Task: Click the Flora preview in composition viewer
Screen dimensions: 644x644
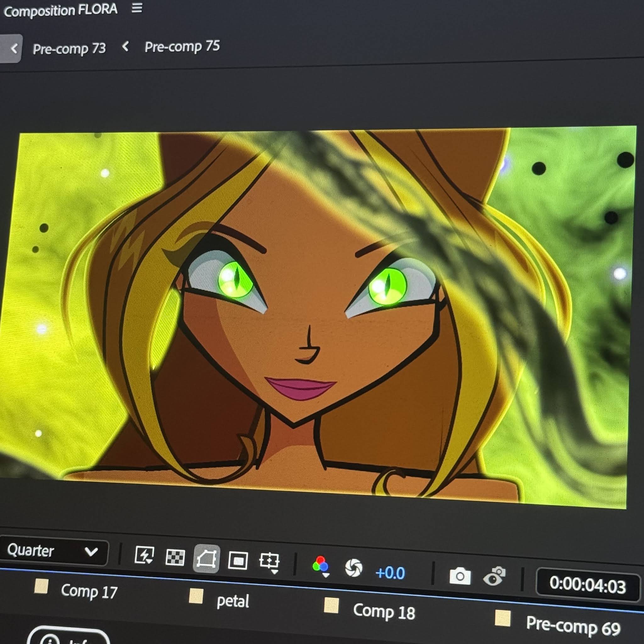Action: (x=317, y=317)
